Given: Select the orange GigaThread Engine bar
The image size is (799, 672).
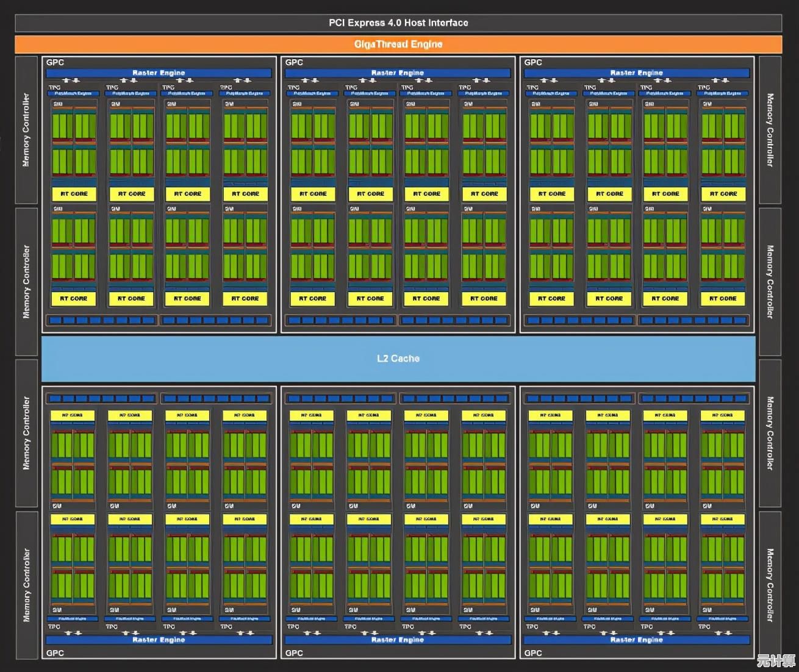Looking at the screenshot, I should pos(398,45).
